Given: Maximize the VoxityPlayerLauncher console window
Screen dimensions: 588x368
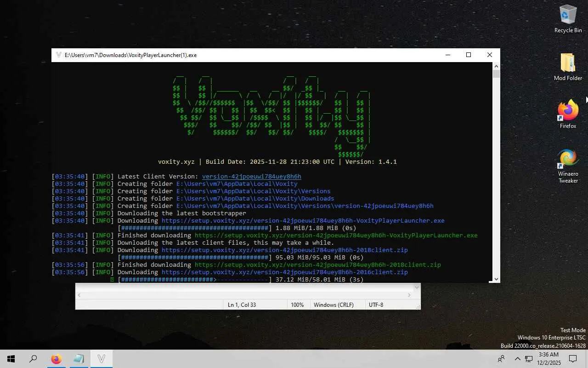Looking at the screenshot, I should 469,55.
